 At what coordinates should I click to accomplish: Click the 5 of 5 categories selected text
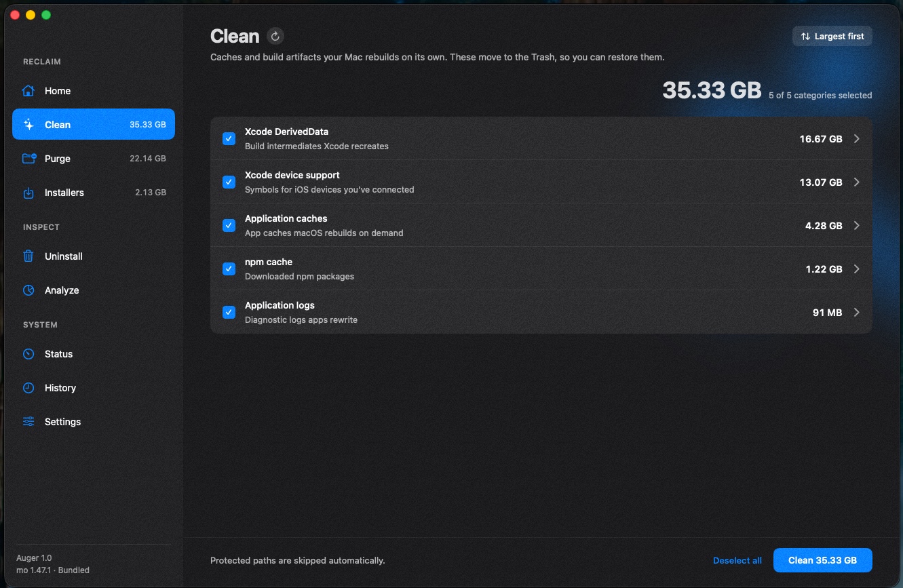tap(820, 96)
